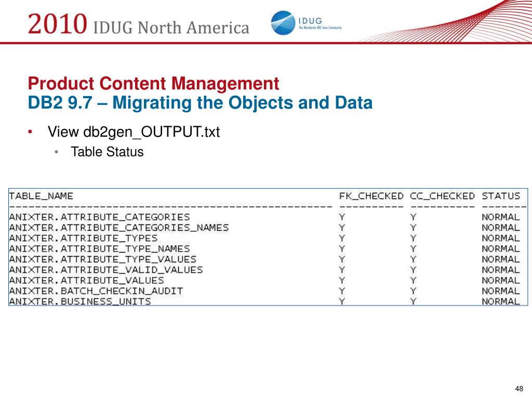Click FK_CHECKED Y for ATTRIBUTE_VALID_VALUES row
The width and height of the screenshot is (532, 399).
click(342, 270)
